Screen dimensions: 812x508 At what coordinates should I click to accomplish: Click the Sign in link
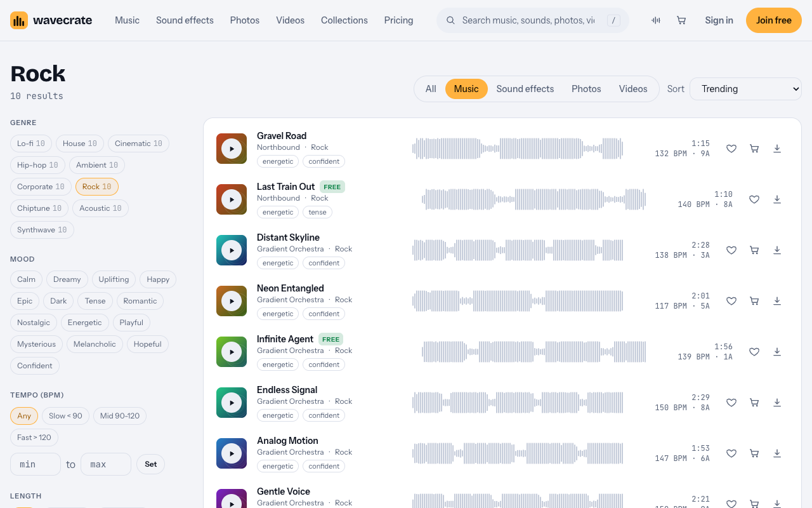coord(719,20)
